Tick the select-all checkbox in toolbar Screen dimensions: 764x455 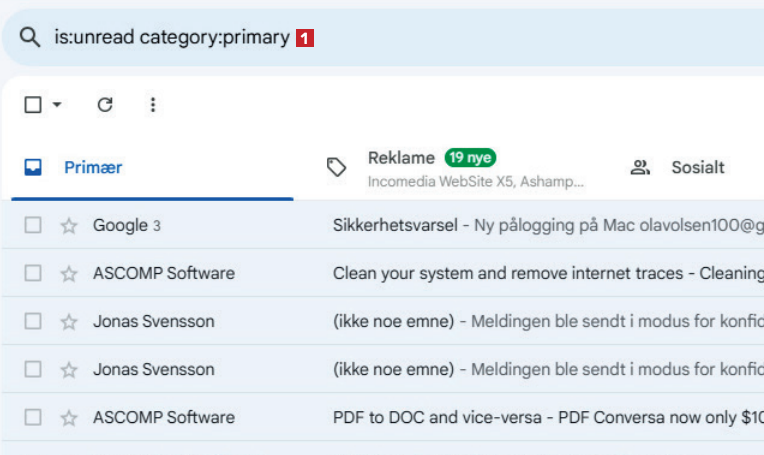point(33,105)
